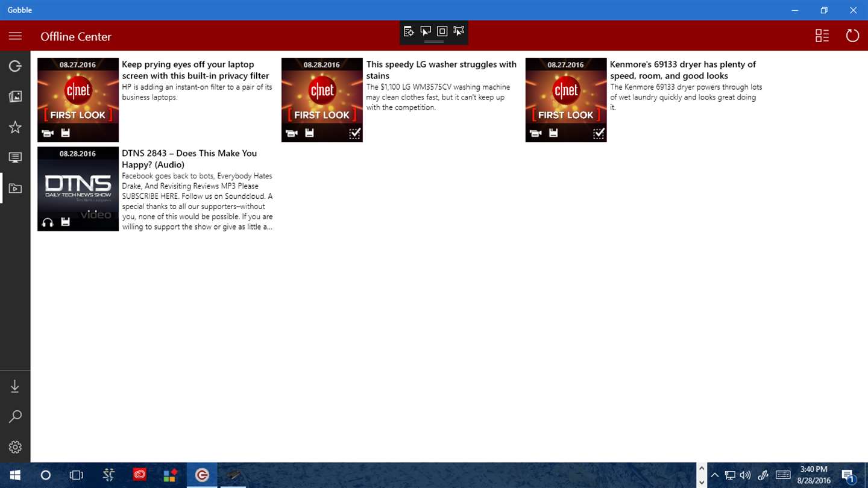Click the Gobble app icon in the taskbar
Image resolution: width=868 pixels, height=488 pixels.
(x=202, y=475)
